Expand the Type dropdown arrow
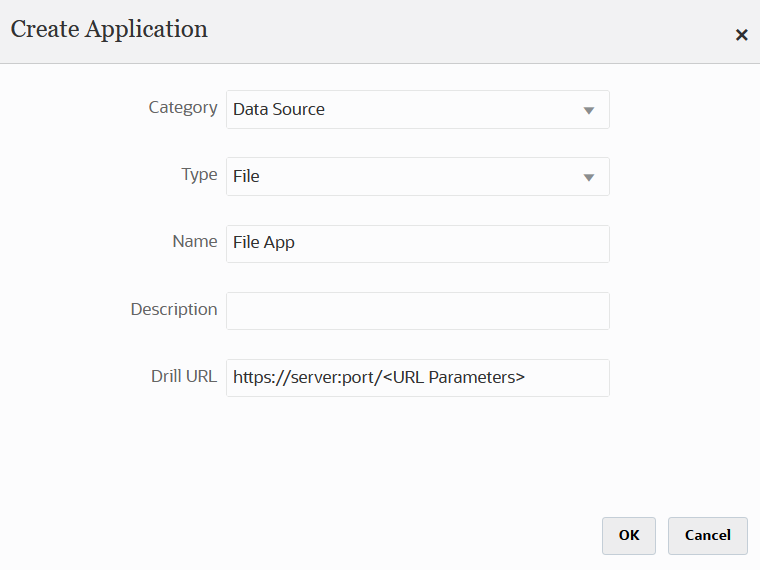Image resolution: width=760 pixels, height=570 pixels. 589,177
